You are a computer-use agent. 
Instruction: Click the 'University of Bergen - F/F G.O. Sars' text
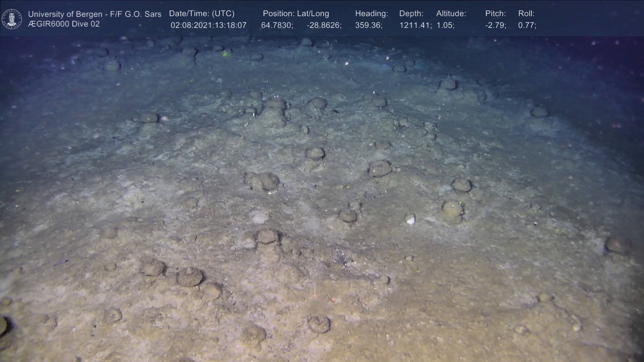(x=95, y=14)
